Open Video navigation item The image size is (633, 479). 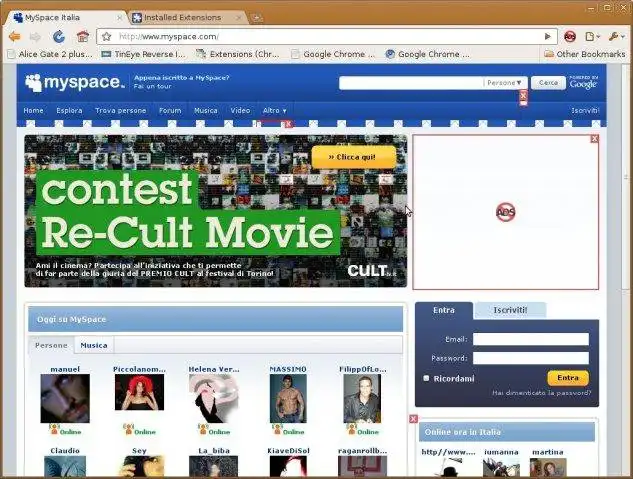pos(240,111)
